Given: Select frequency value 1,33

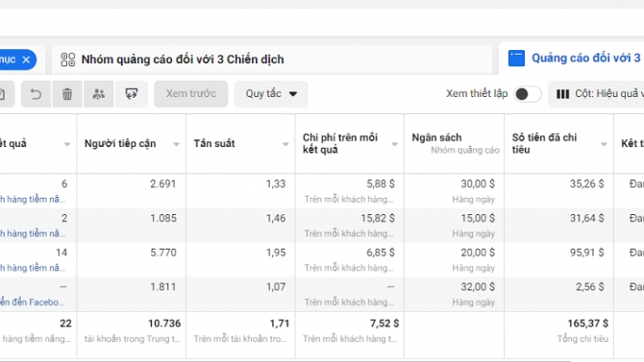Looking at the screenshot, I should [x=276, y=183].
